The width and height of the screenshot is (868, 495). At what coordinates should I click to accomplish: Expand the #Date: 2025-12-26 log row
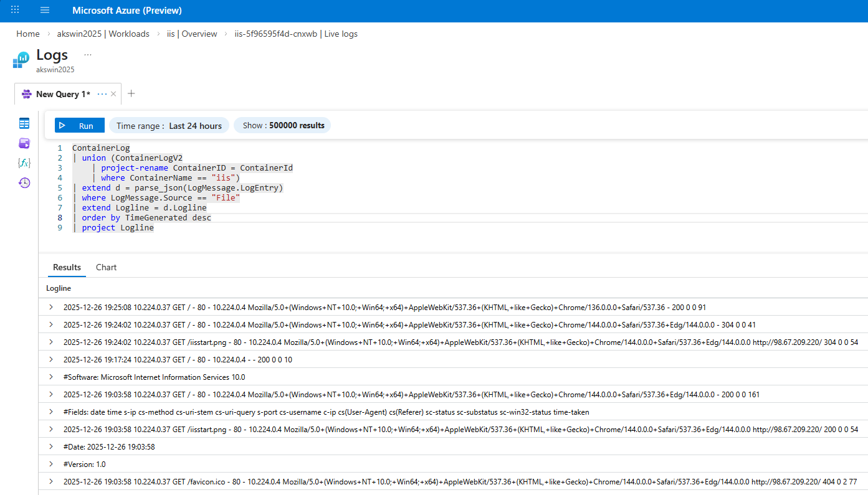click(50, 446)
